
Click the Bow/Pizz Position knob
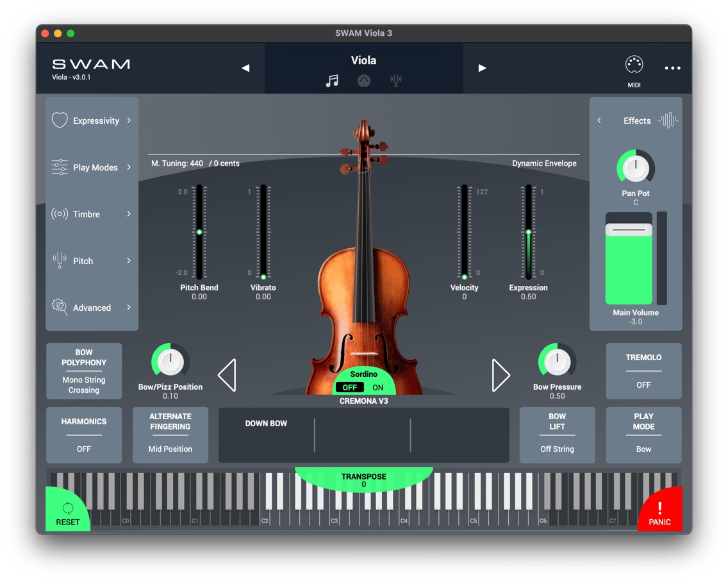(170, 362)
